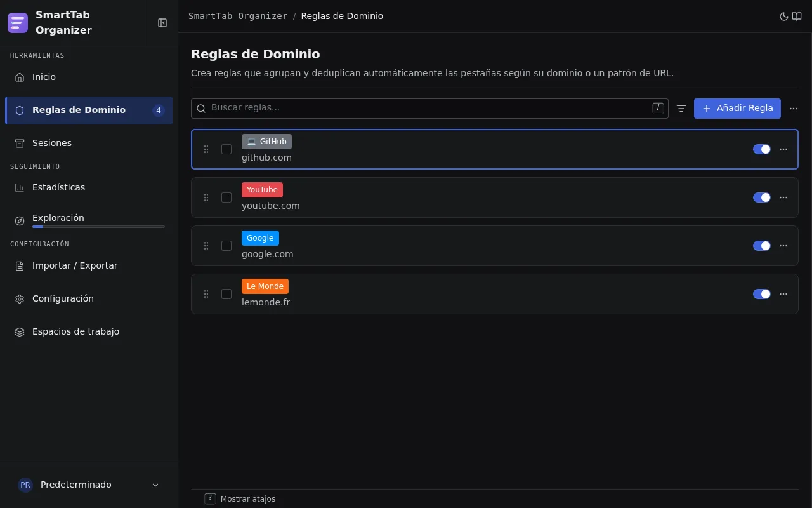The height and width of the screenshot is (508, 812).
Task: Focus the Buscar reglas search field
Action: (x=429, y=109)
